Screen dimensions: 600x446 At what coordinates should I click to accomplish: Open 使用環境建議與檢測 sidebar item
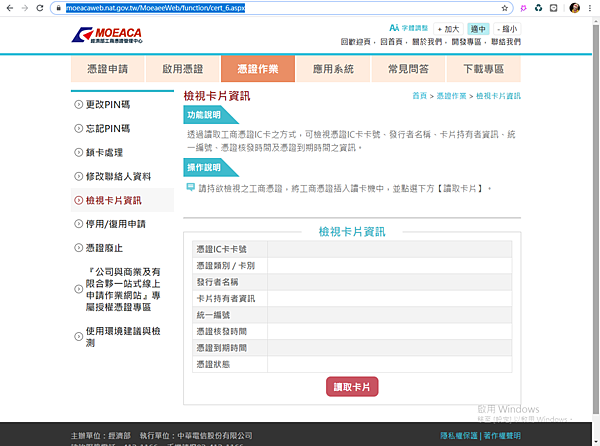[x=123, y=337]
